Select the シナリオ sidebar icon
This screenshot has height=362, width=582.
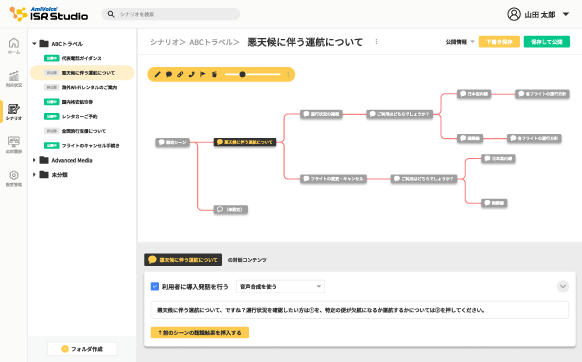tap(14, 111)
